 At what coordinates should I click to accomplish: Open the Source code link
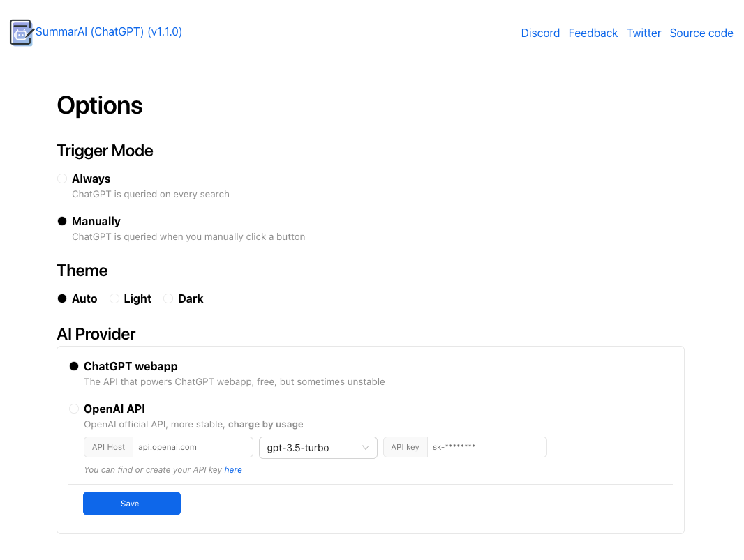(701, 33)
